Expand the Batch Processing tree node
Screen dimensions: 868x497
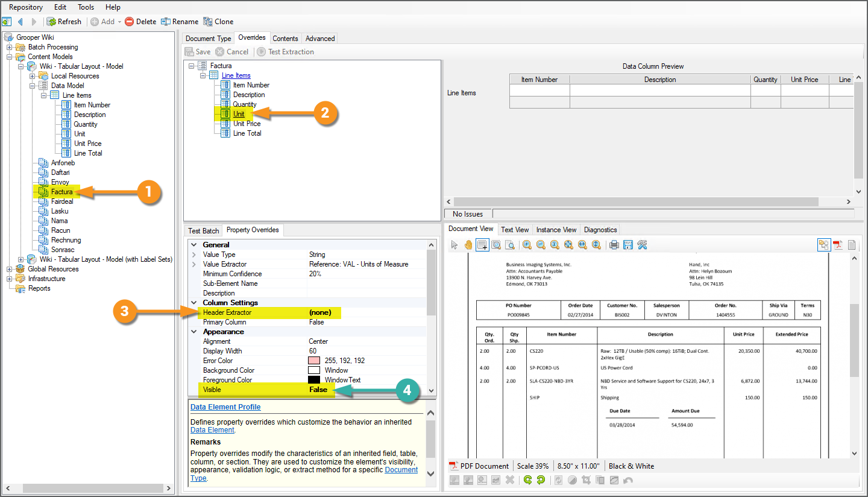click(x=10, y=47)
